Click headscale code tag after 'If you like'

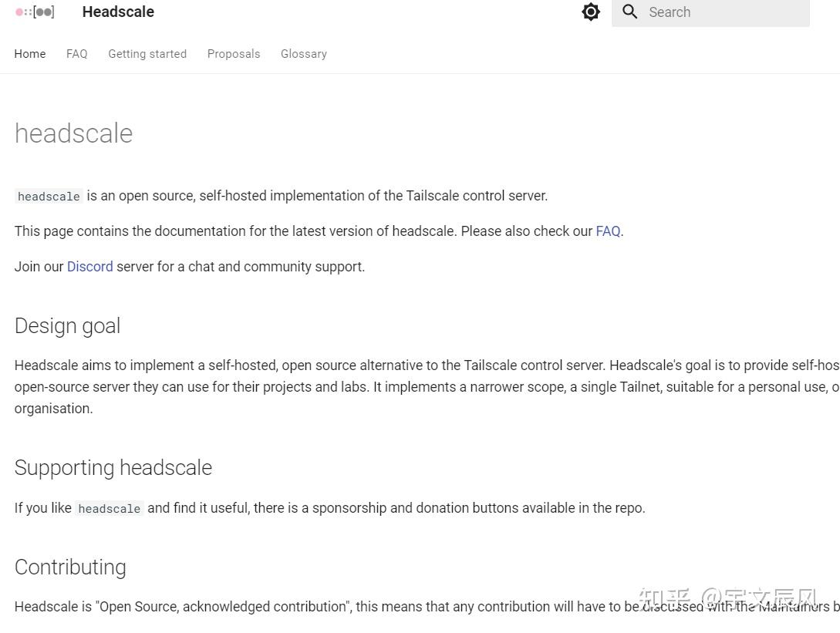click(x=109, y=509)
